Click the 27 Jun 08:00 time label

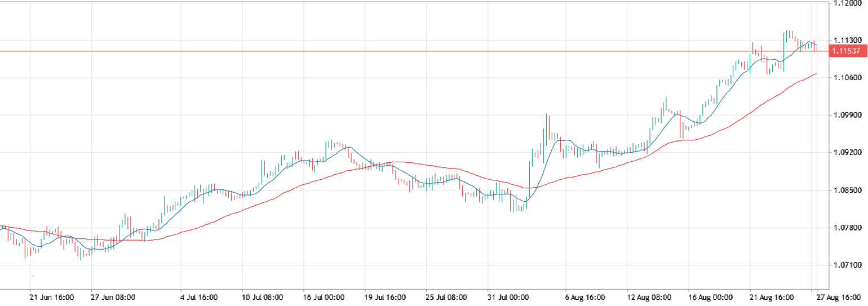click(x=113, y=297)
